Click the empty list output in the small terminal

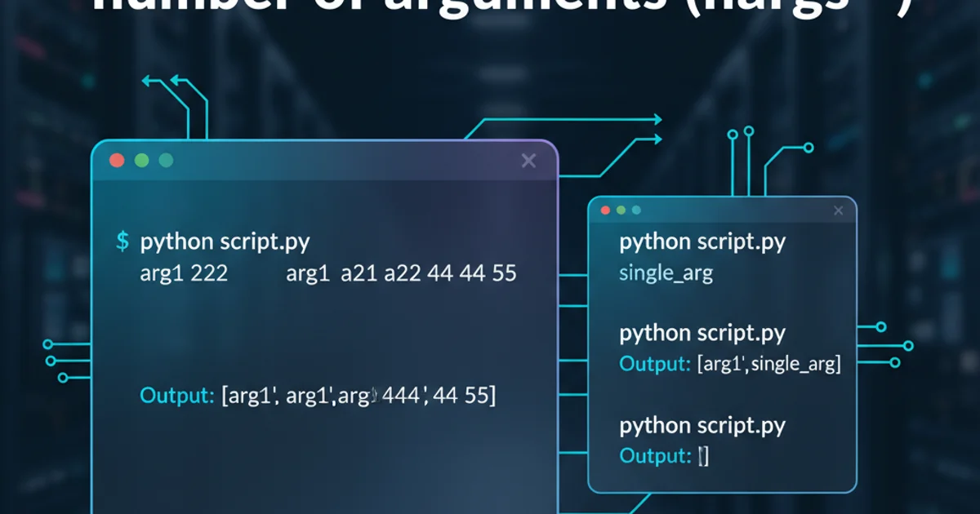click(703, 456)
